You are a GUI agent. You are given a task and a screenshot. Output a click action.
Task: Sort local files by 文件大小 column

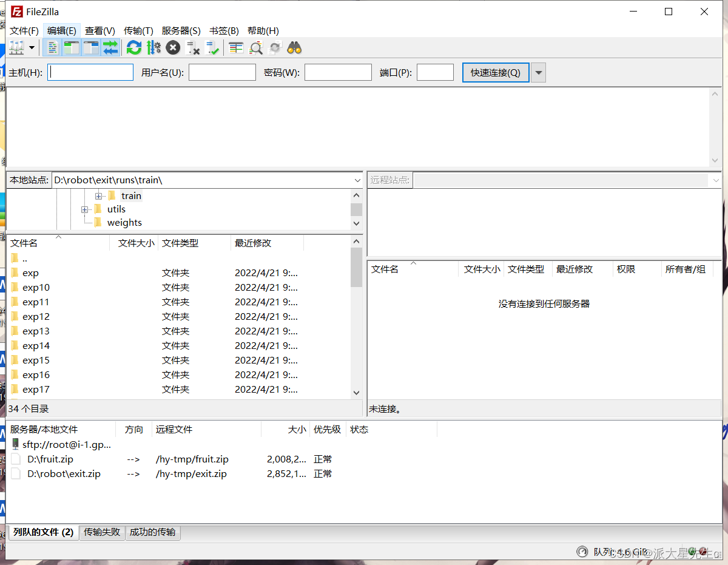coord(134,243)
